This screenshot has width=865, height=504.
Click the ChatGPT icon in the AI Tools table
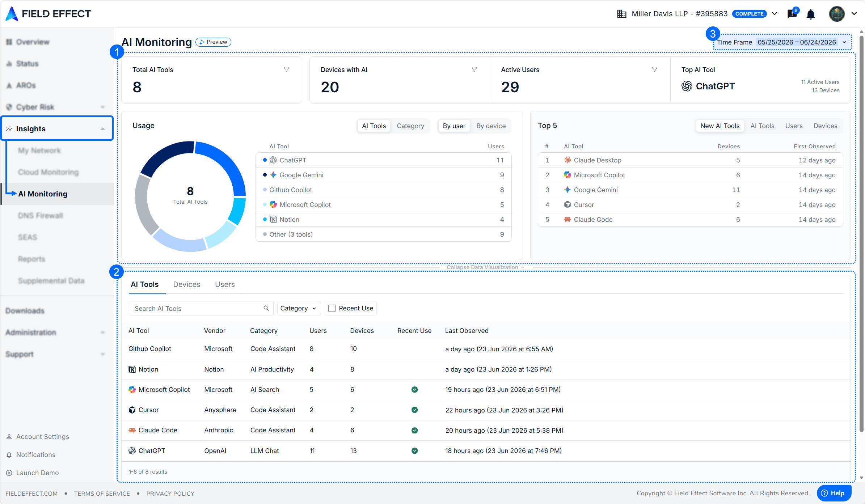(x=132, y=451)
